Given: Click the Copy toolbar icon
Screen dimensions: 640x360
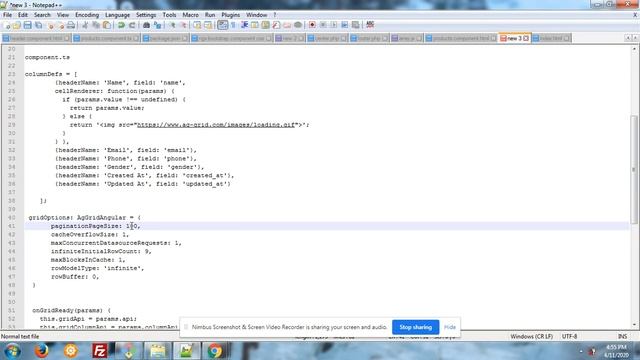Looking at the screenshot, I should (96, 25).
